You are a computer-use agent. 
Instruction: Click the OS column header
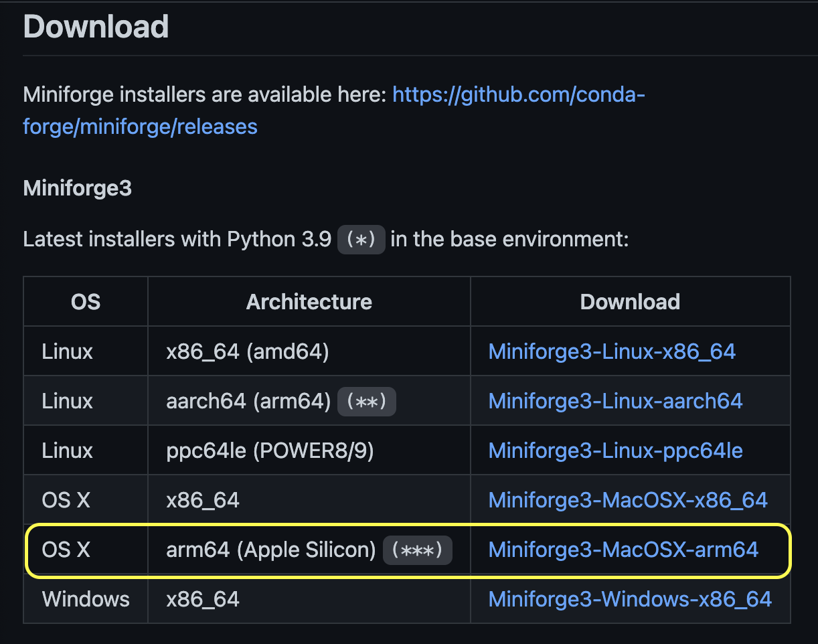coord(86,302)
